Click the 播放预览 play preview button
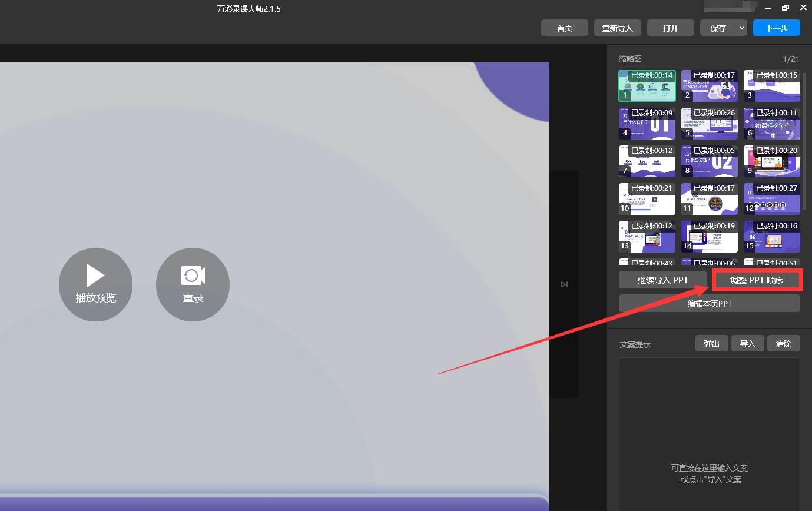The image size is (812, 511). click(95, 285)
